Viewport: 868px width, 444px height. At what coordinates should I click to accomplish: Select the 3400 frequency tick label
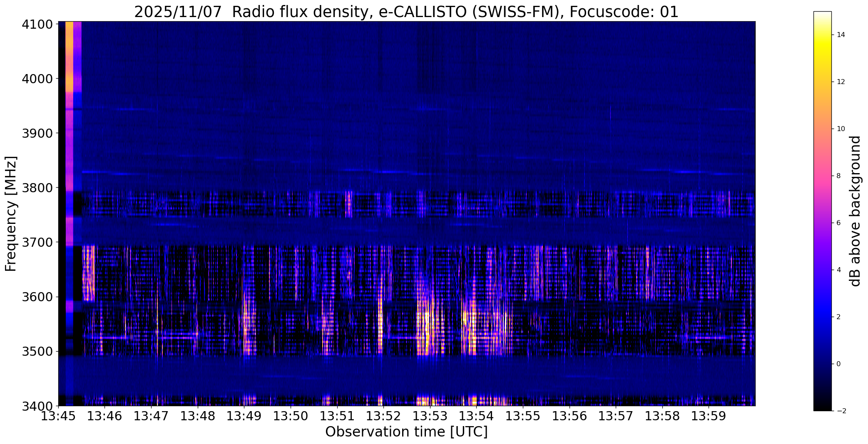tap(37, 406)
